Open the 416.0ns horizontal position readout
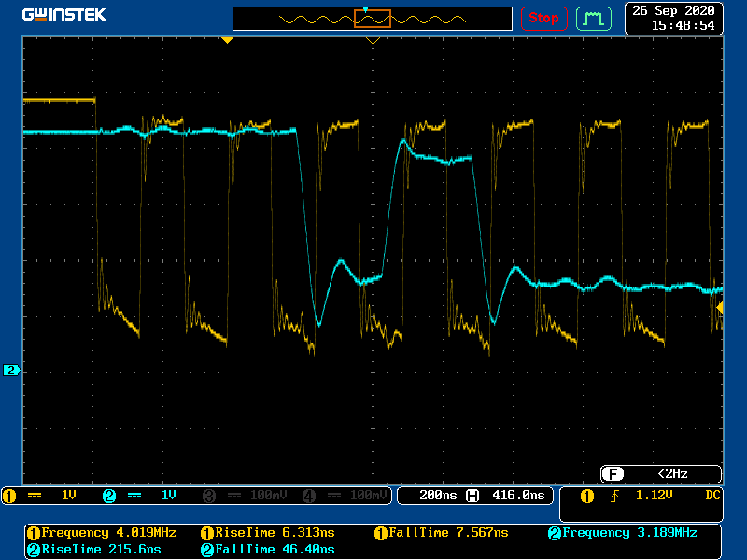The height and width of the screenshot is (560, 747). (x=516, y=496)
